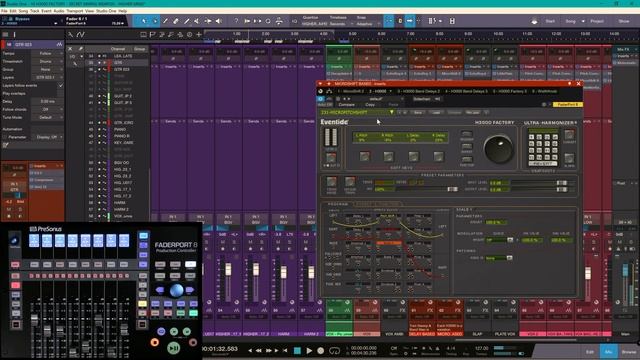
Task: Open the File menu
Action: tap(4, 11)
